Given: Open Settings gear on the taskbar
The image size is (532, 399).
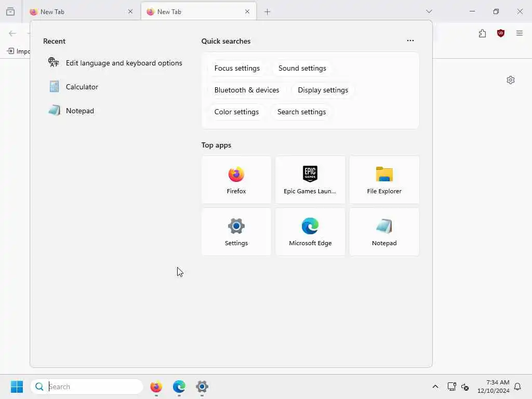Looking at the screenshot, I should pyautogui.click(x=202, y=387).
